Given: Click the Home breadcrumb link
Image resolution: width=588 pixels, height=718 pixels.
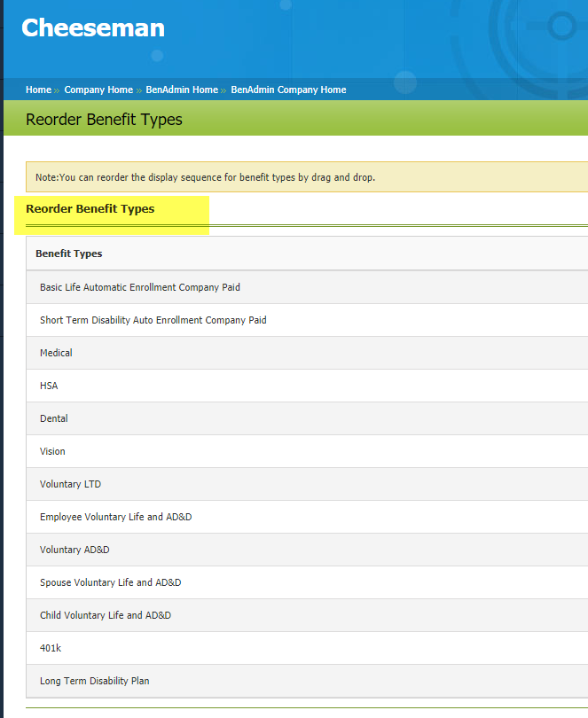Looking at the screenshot, I should (38, 90).
